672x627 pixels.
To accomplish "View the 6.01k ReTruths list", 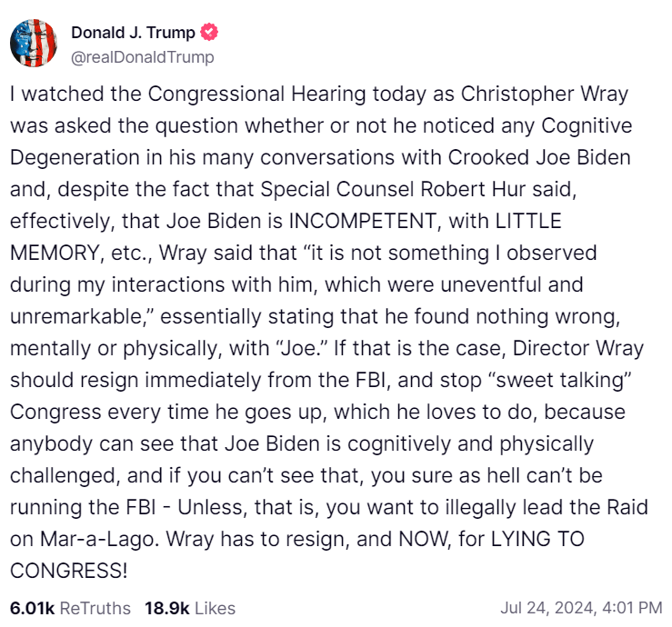I will click(x=70, y=608).
